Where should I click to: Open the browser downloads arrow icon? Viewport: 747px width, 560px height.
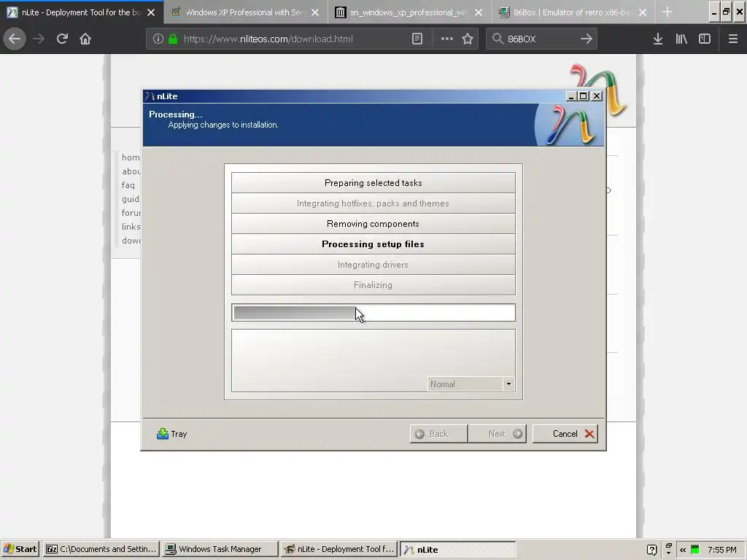tap(658, 39)
